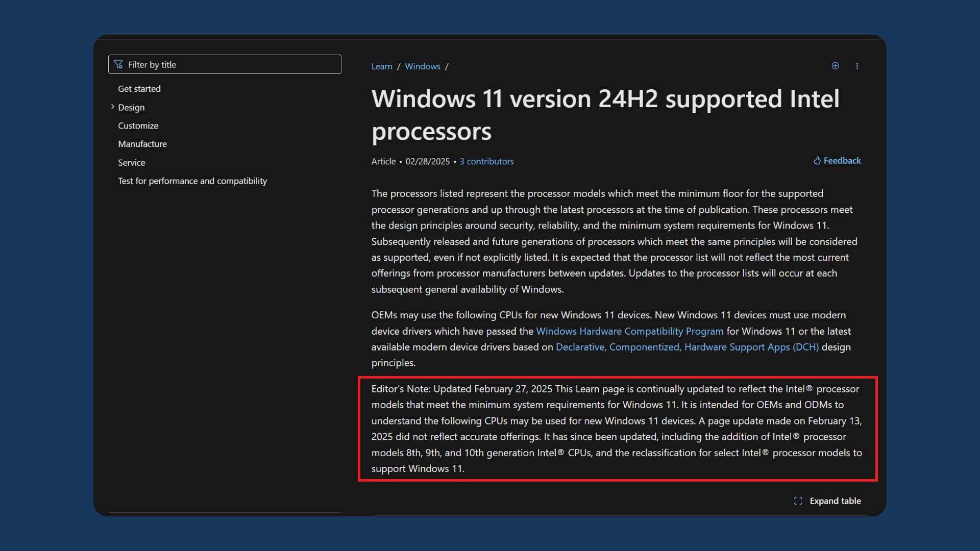Open the Design section
This screenshot has width=980, height=551.
pyautogui.click(x=131, y=107)
